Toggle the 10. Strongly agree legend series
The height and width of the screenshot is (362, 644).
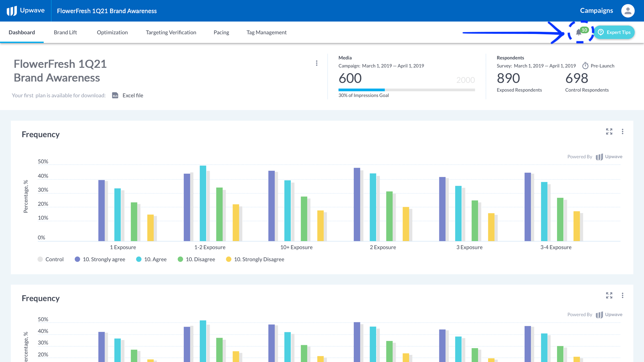(100, 259)
